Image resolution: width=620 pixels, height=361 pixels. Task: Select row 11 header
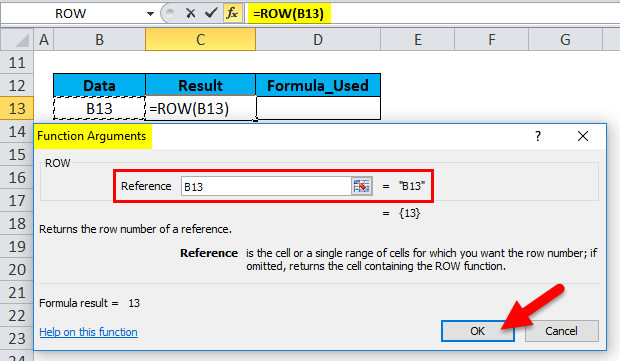click(x=17, y=62)
